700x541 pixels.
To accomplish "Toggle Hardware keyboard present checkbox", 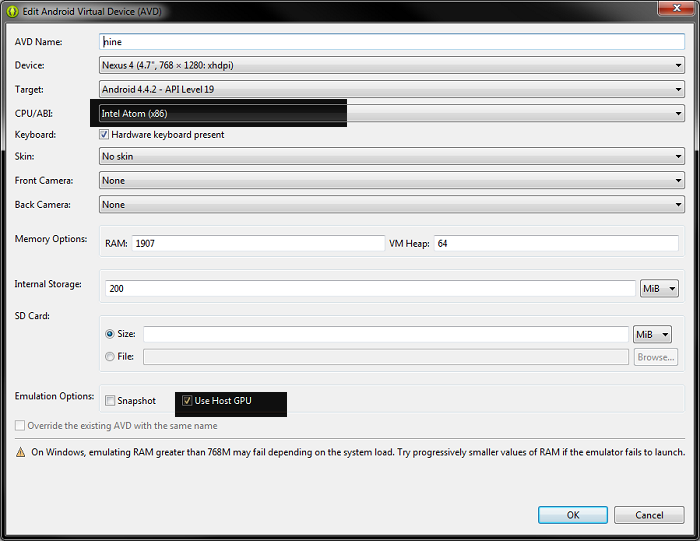I will coord(104,134).
